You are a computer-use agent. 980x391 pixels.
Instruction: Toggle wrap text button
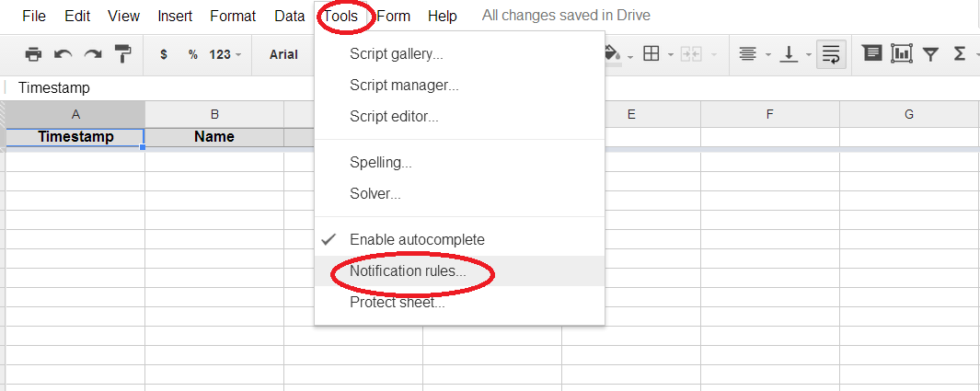[832, 54]
